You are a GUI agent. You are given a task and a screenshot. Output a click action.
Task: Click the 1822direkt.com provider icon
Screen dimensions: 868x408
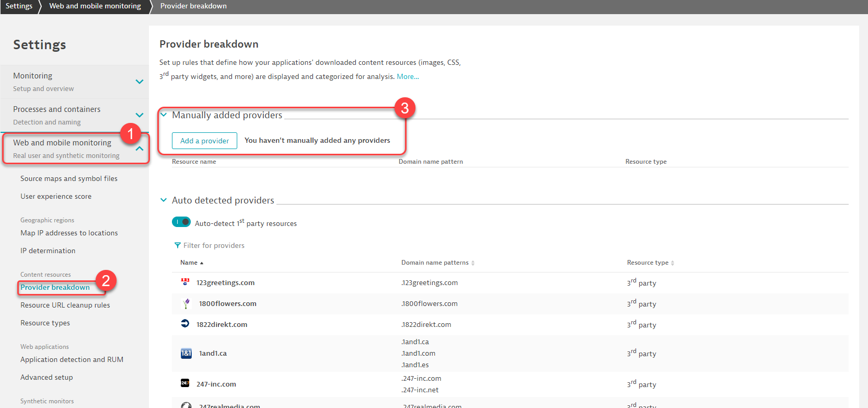tap(185, 324)
